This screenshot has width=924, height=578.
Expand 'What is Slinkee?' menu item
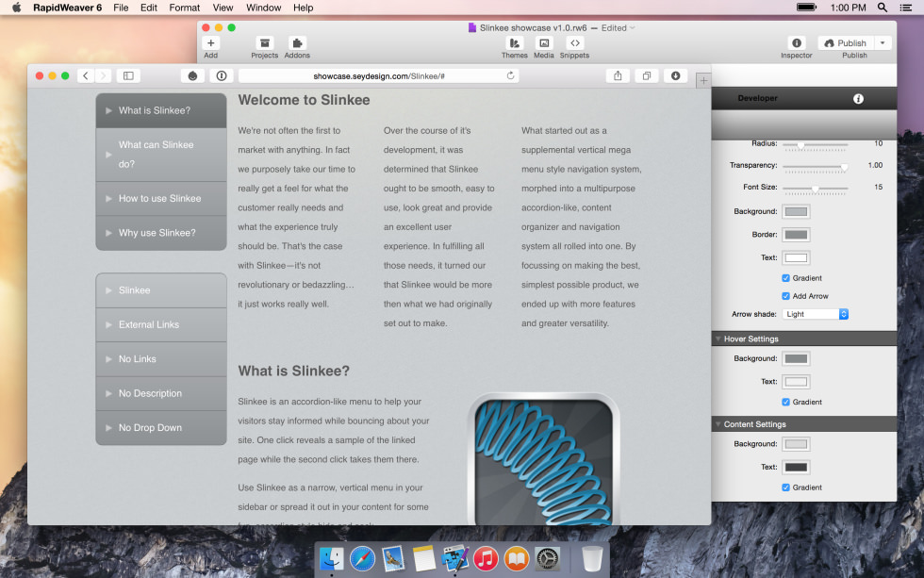coord(161,110)
